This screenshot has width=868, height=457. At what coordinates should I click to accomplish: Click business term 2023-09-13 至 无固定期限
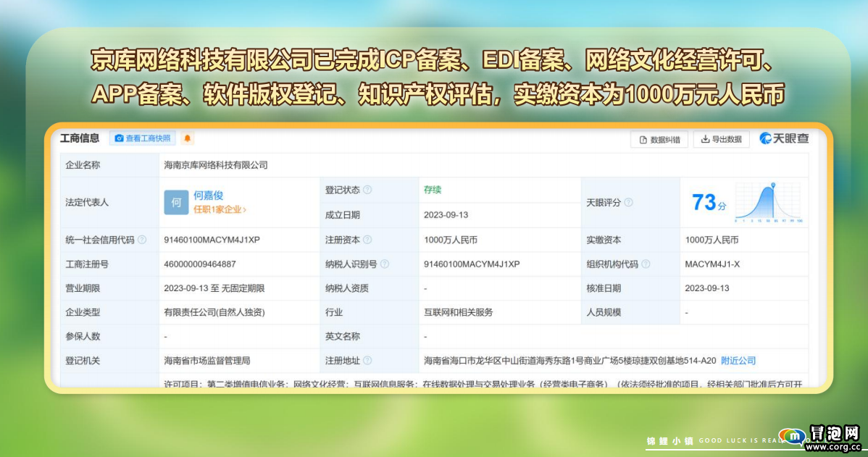coord(214,288)
